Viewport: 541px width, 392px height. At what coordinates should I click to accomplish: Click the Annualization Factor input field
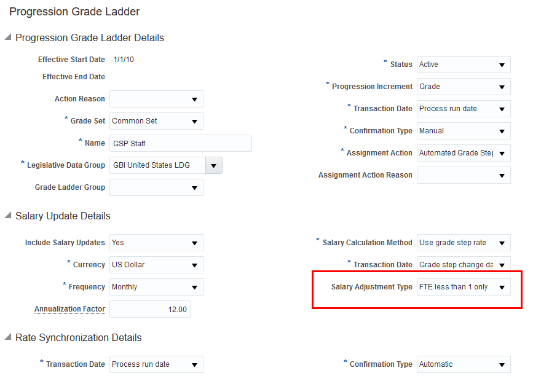click(x=150, y=309)
